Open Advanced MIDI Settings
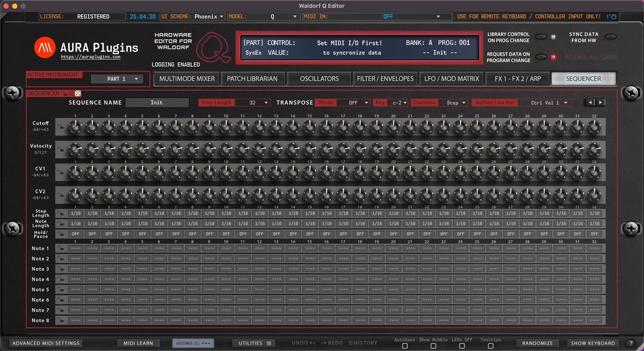The image size is (644, 351). click(x=46, y=343)
